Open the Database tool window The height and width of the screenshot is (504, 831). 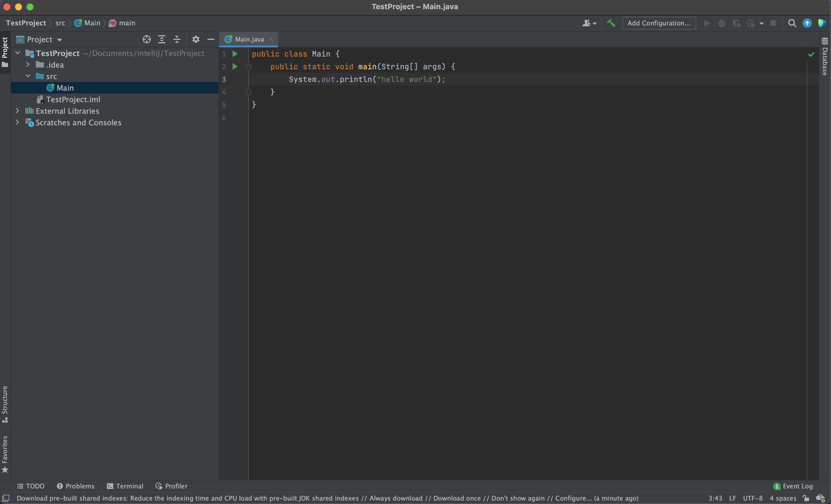point(825,56)
